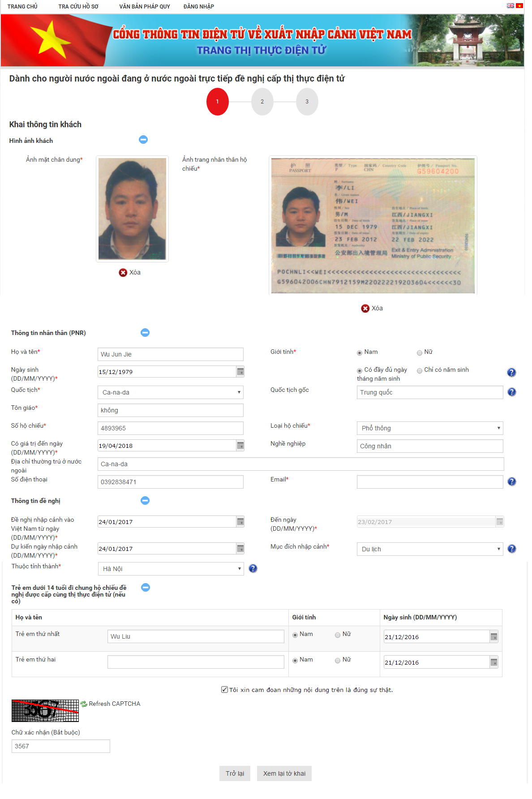Click the Trở lại button
The height and width of the screenshot is (799, 532).
[235, 773]
